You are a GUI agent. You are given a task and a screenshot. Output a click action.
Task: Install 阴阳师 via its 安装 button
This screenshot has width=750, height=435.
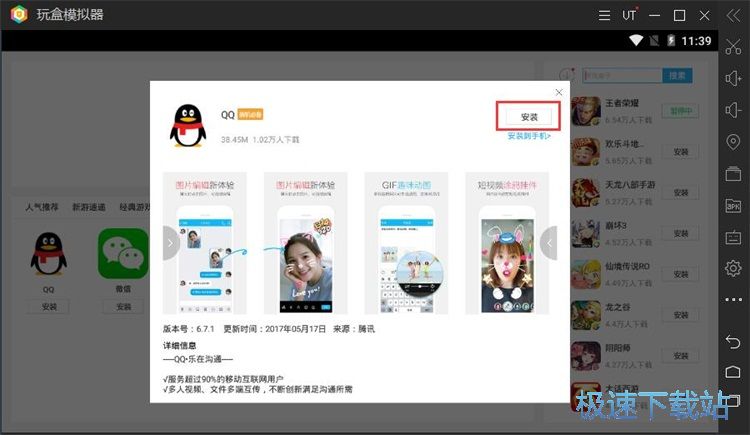coord(681,356)
